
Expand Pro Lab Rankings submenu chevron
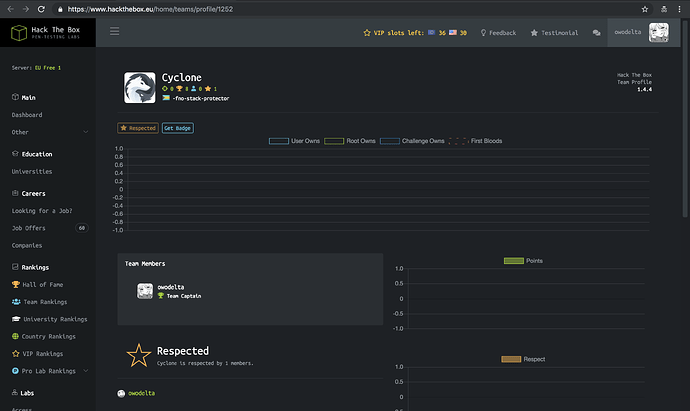point(86,371)
